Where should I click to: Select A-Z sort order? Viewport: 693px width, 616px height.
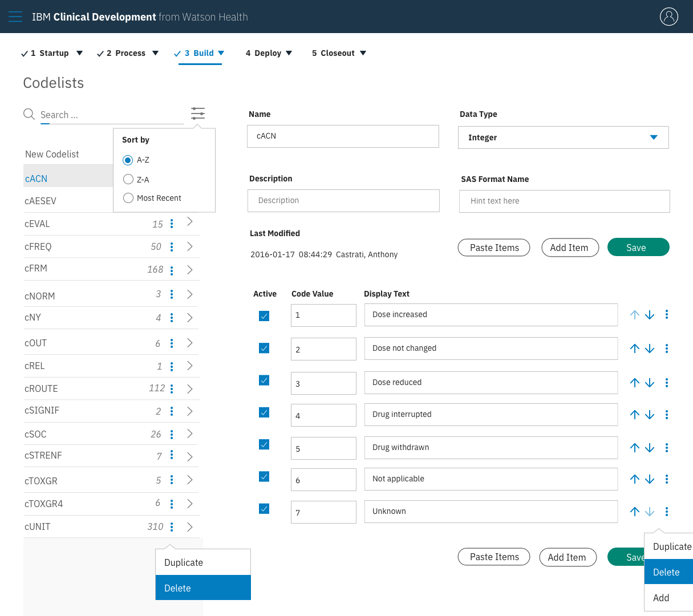128,160
